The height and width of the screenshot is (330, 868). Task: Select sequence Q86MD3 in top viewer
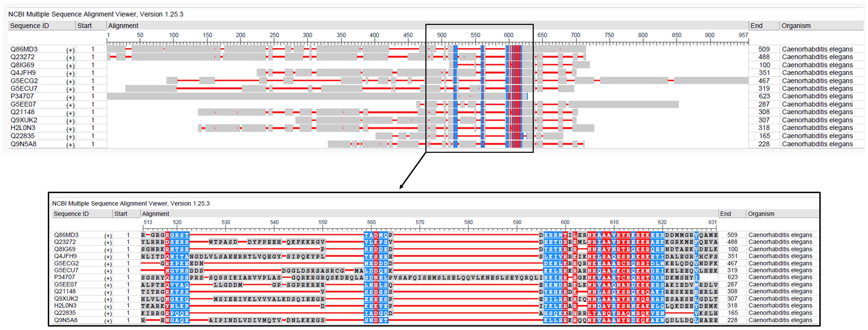pyautogui.click(x=24, y=49)
